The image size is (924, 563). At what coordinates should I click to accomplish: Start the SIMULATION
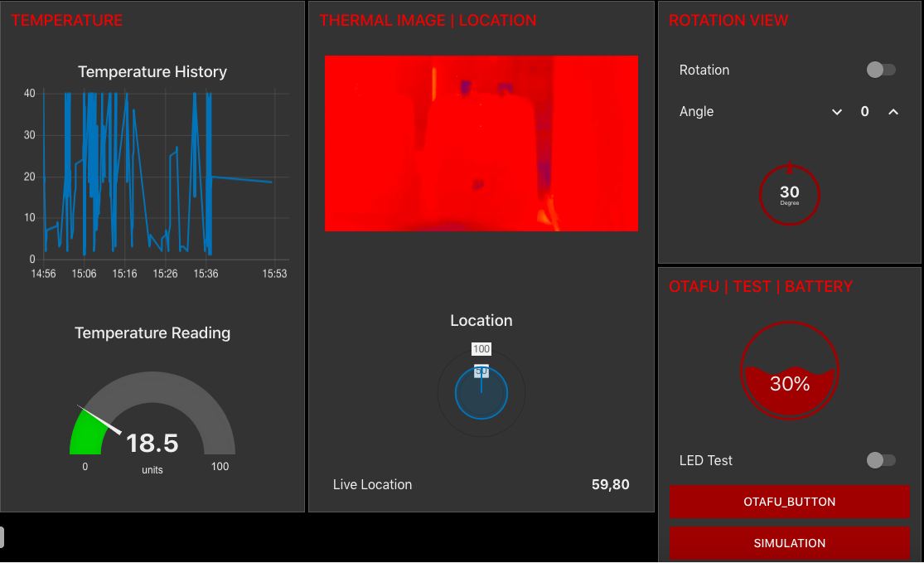pos(789,543)
